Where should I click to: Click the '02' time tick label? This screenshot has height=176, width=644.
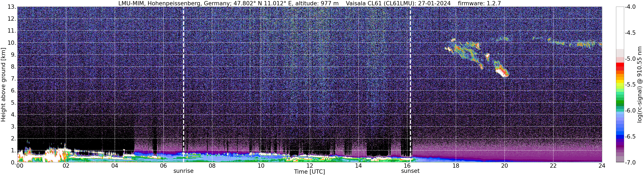[x=66, y=166]
